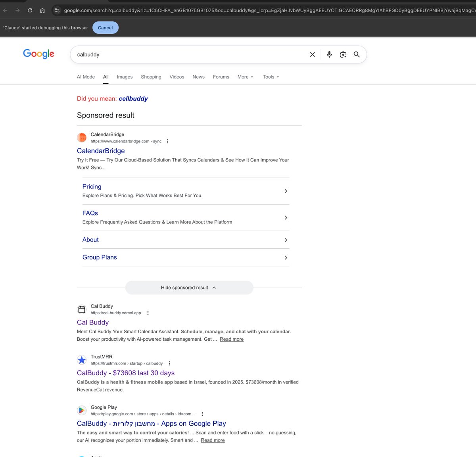Screen dimensions: 476x457
Task: Select the address bar URL
Action: point(270,10)
